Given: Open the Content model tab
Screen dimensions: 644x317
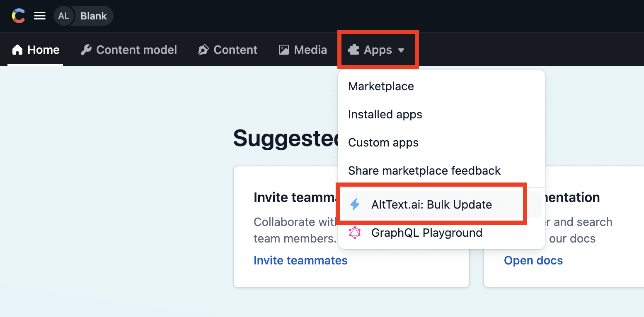Looking at the screenshot, I should (129, 50).
